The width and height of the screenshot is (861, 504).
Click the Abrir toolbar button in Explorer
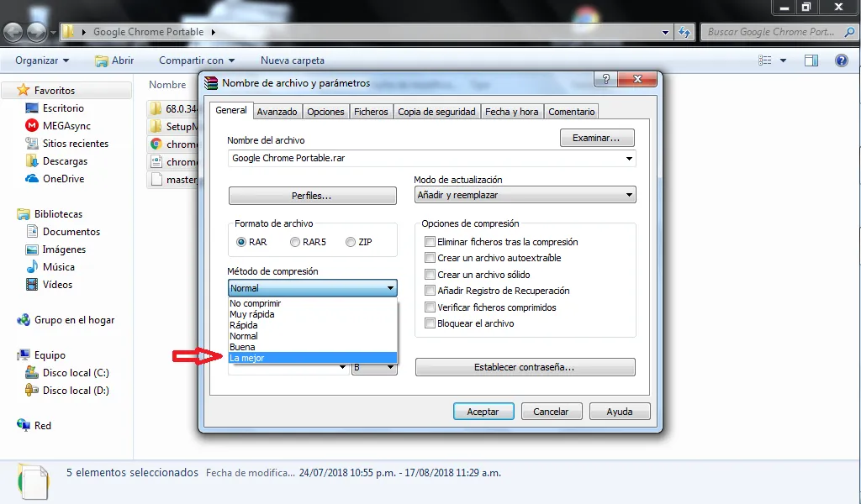(114, 60)
